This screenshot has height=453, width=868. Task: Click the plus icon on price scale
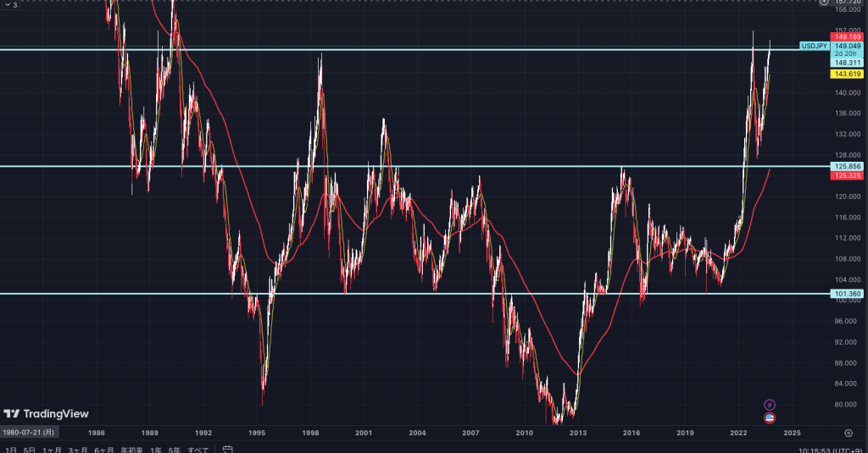[x=826, y=3]
